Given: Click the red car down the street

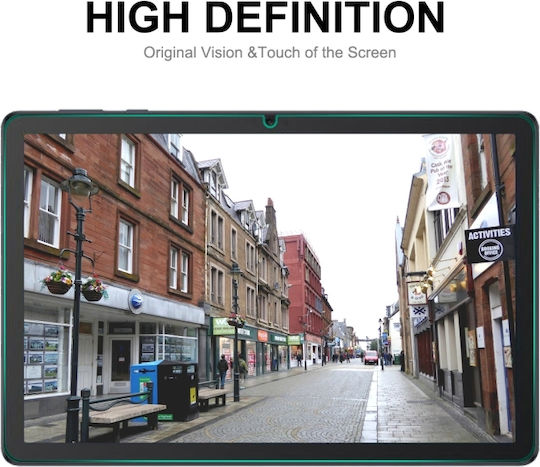Looking at the screenshot, I should 371,357.
